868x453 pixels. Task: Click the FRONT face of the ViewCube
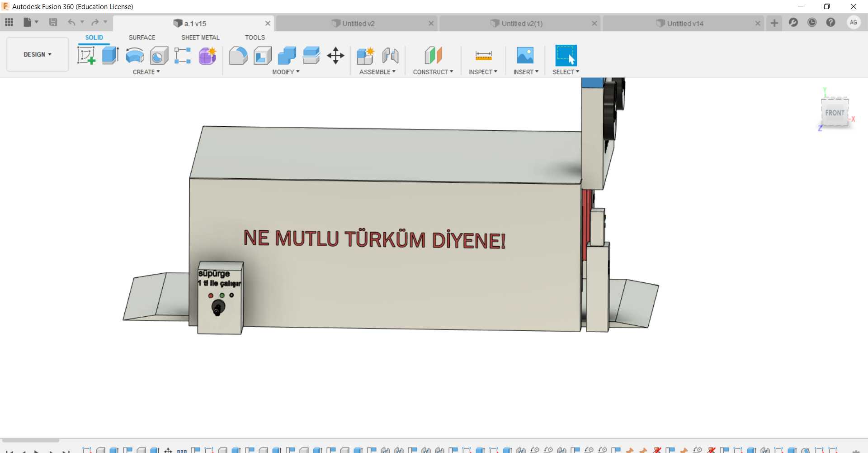tap(835, 113)
